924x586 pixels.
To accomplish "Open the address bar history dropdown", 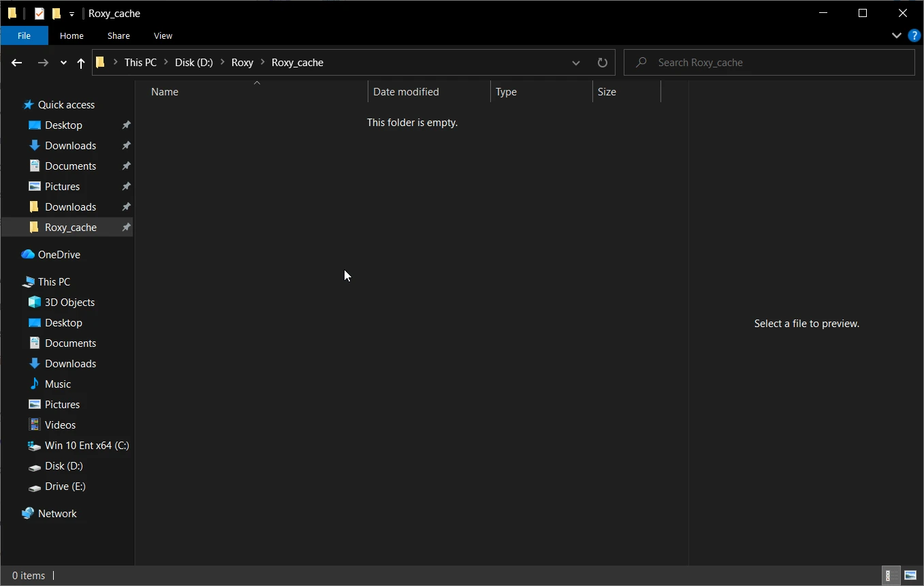I will click(x=576, y=63).
